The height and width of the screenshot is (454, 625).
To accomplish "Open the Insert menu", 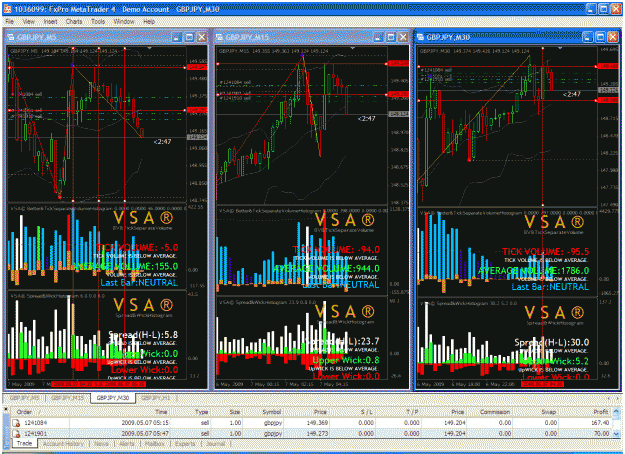I will tap(50, 22).
